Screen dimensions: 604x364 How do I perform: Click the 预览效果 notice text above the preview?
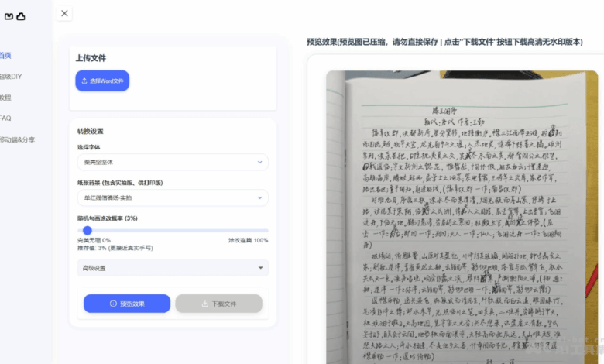tap(444, 42)
